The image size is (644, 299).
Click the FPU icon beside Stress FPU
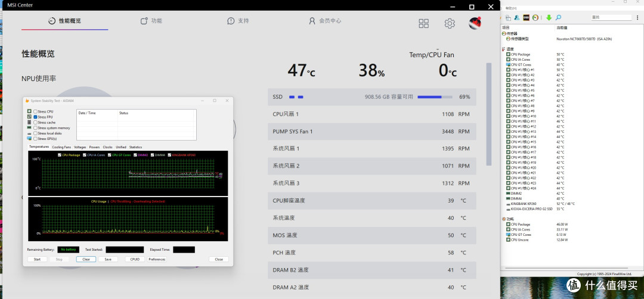29,117
